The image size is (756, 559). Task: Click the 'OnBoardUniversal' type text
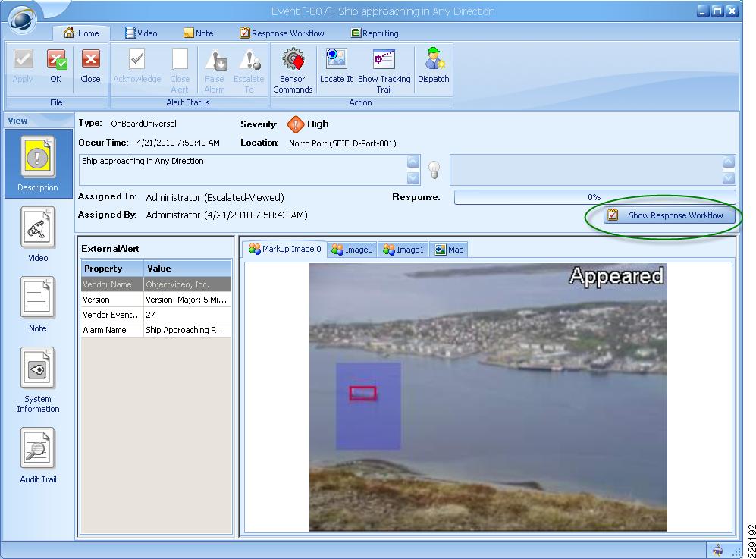[x=143, y=124]
